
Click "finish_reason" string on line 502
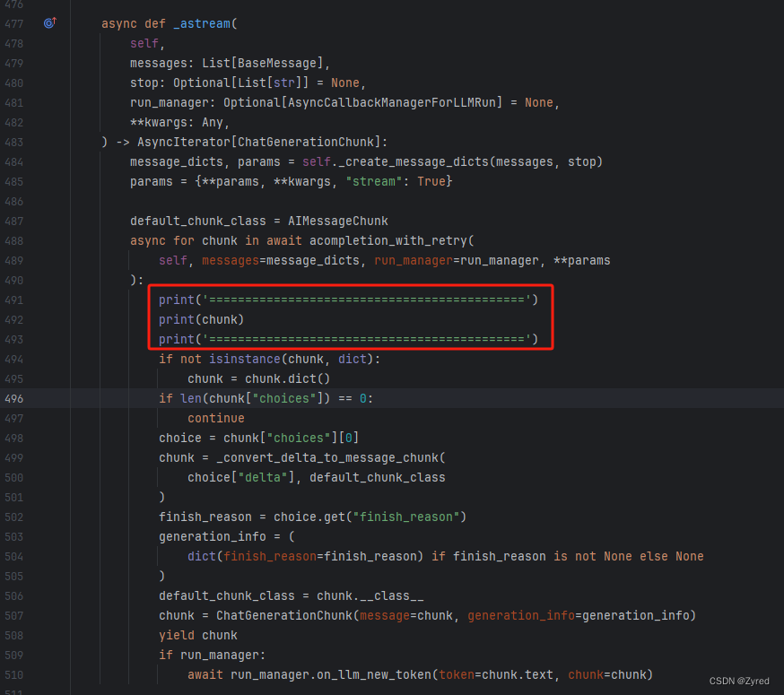(406, 517)
